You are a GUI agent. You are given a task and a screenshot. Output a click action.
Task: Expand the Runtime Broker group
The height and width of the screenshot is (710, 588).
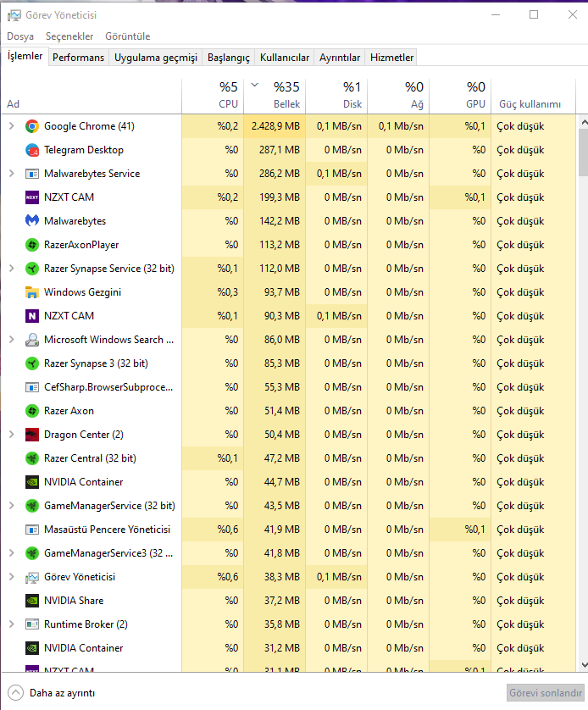click(11, 624)
